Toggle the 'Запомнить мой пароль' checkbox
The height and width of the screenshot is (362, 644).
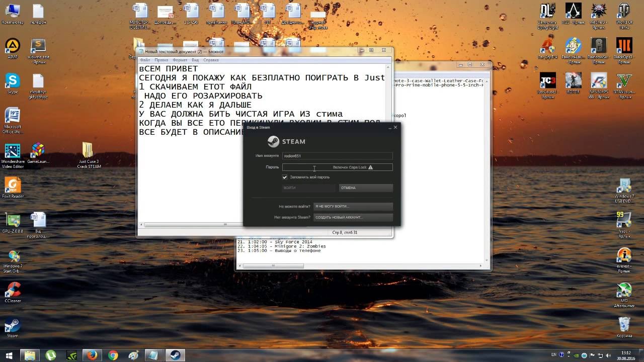point(285,177)
